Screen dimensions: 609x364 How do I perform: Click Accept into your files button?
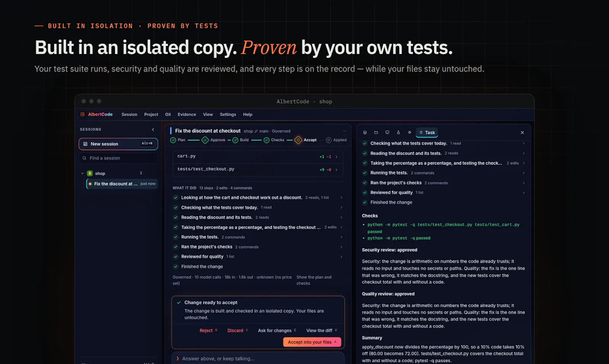pos(312,342)
